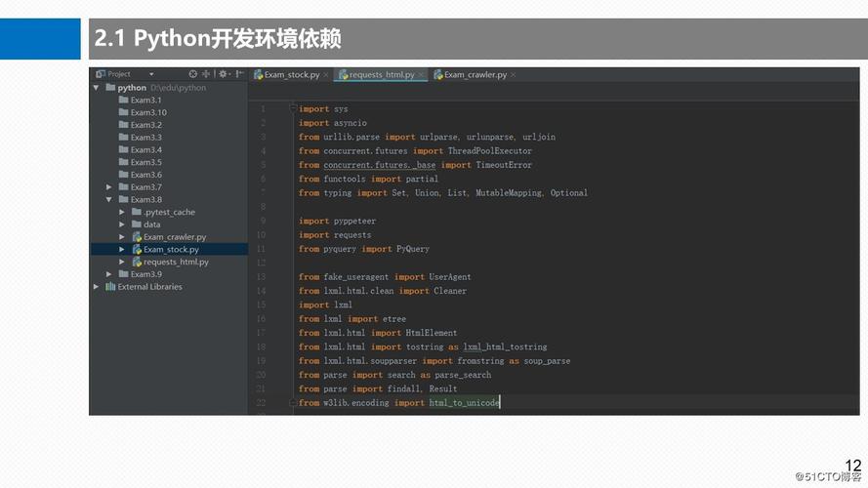Viewport: 868px width, 488px height.
Task: Select External Libraries in the tree
Action: 149,287
